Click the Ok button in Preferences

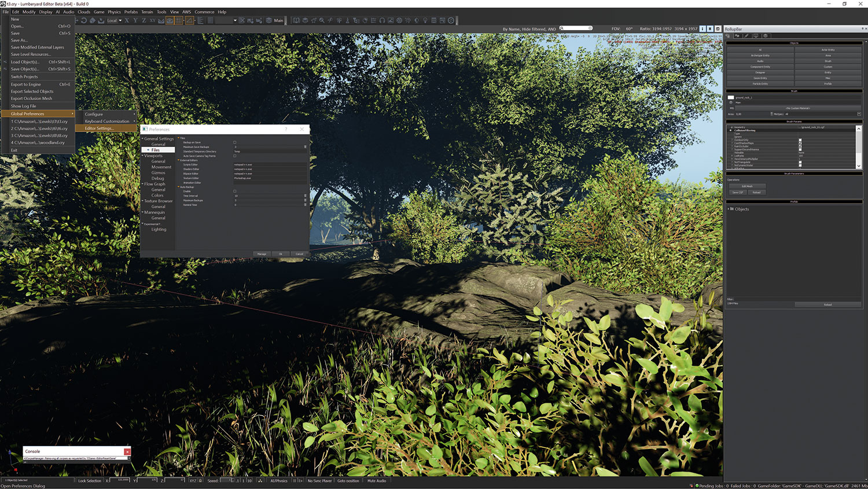click(281, 253)
